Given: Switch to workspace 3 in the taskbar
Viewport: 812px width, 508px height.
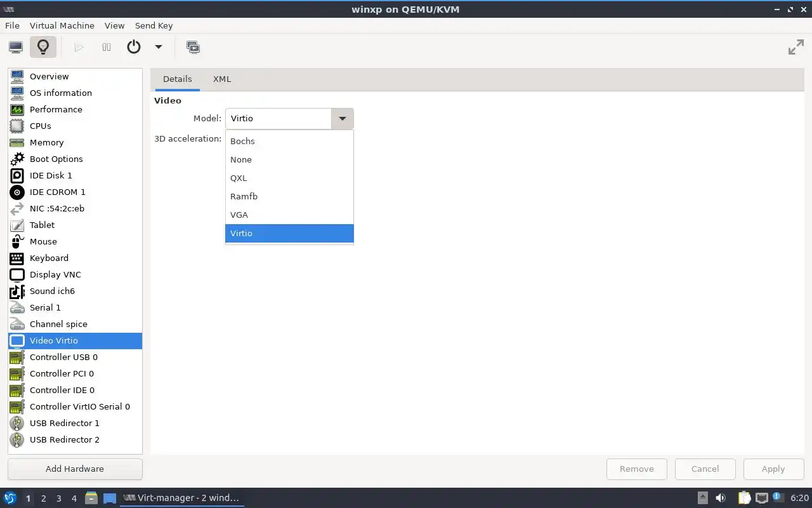Looking at the screenshot, I should (x=59, y=498).
